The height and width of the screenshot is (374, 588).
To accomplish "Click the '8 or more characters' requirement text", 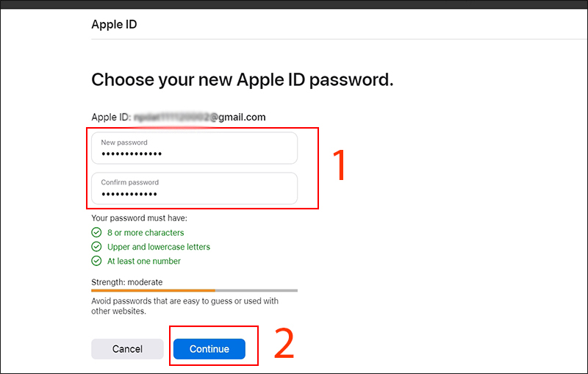I will (x=146, y=233).
